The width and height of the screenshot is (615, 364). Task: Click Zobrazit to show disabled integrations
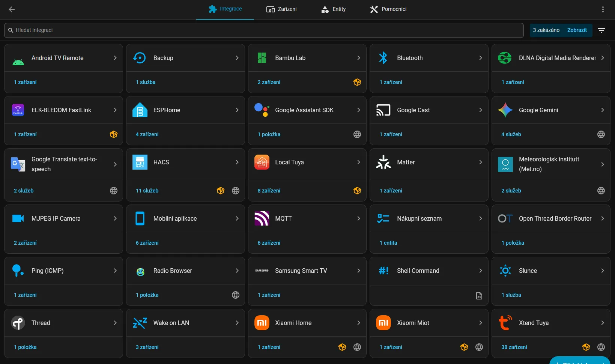coord(577,30)
